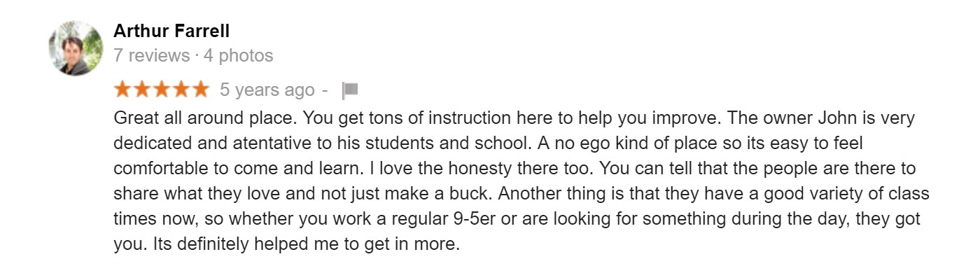The width and height of the screenshot is (980, 280).
Task: Click the '5 years ago' timestamp
Action: [267, 90]
